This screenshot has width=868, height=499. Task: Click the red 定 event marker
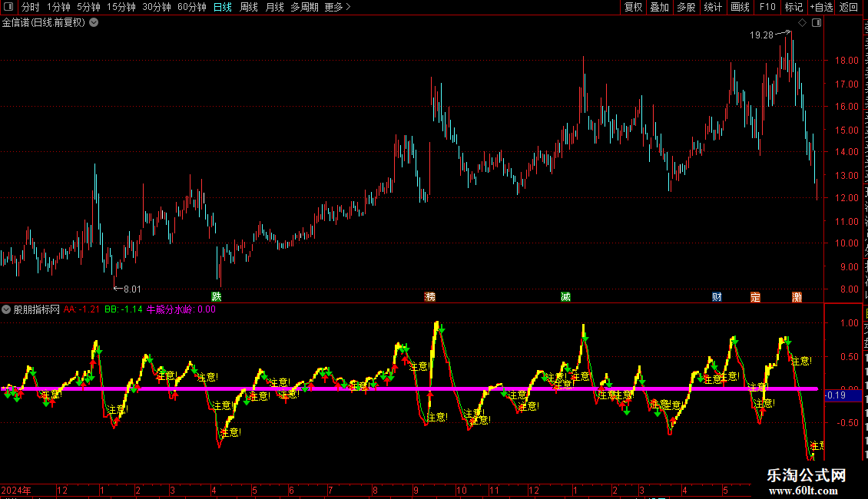click(755, 297)
